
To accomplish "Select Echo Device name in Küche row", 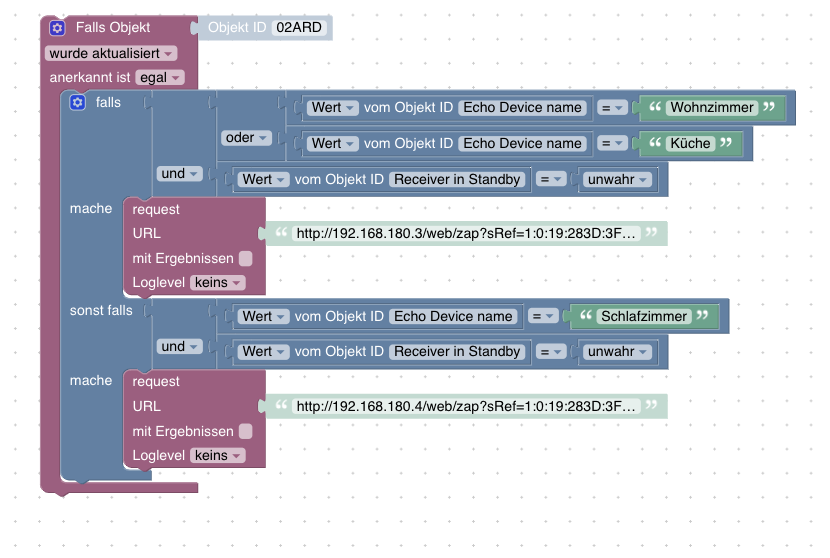I will (522, 143).
